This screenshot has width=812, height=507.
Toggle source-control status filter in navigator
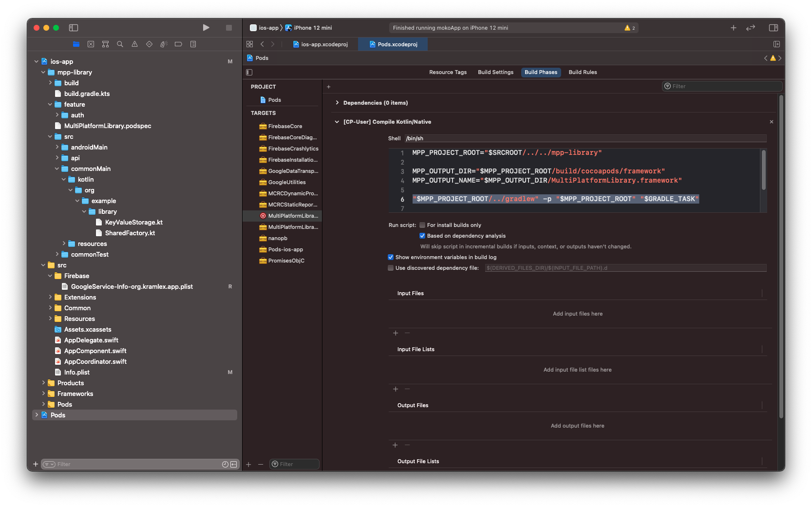pos(234,465)
